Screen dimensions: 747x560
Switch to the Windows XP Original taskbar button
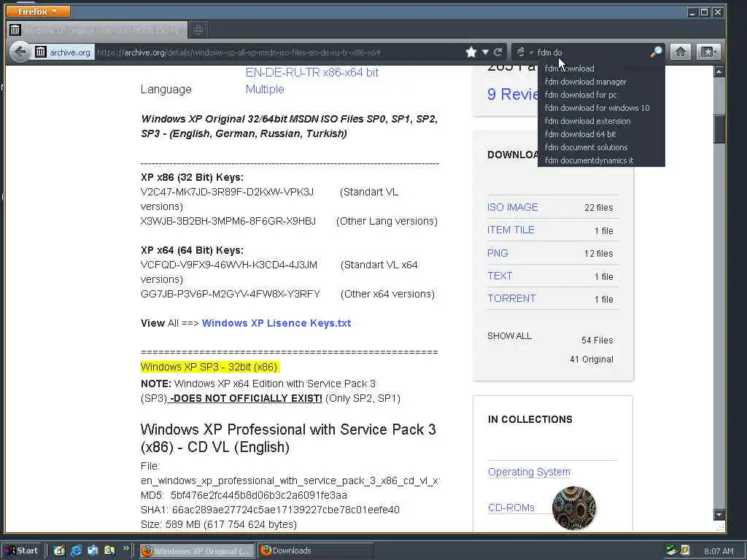(197, 551)
